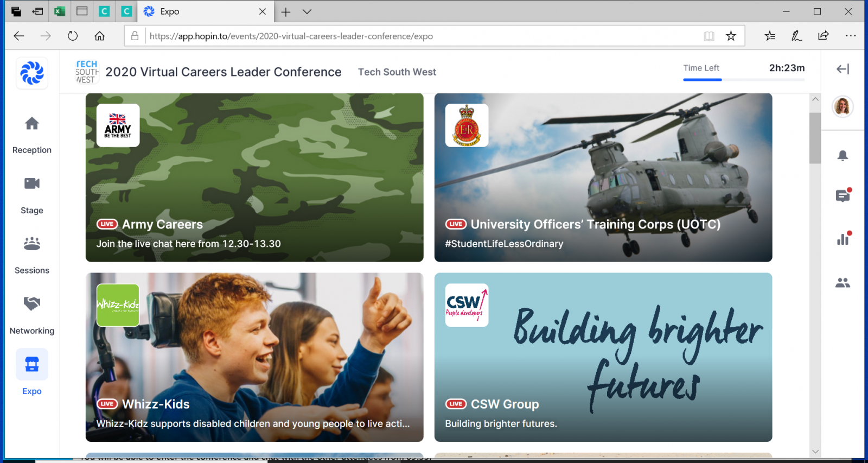The height and width of the screenshot is (463, 868).
Task: Show tabs you've set aside
Action: click(16, 11)
